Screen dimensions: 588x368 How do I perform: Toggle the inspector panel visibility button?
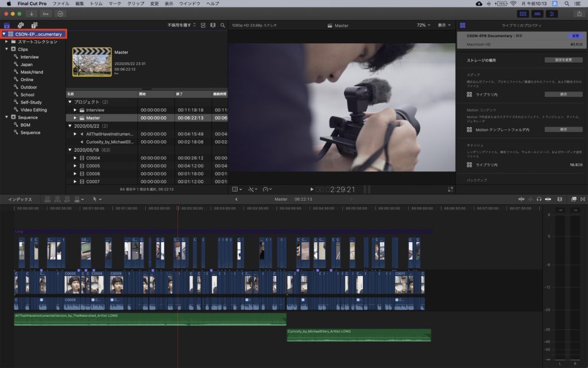(553, 13)
